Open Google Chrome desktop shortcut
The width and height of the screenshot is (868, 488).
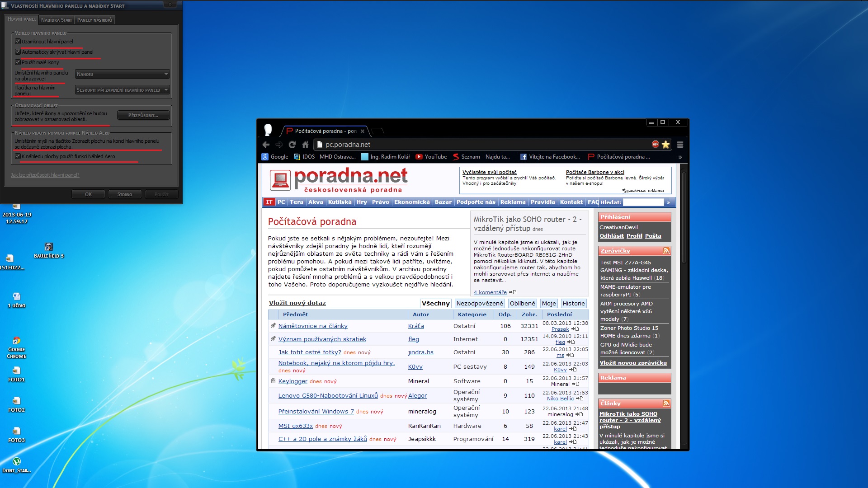[x=17, y=341]
